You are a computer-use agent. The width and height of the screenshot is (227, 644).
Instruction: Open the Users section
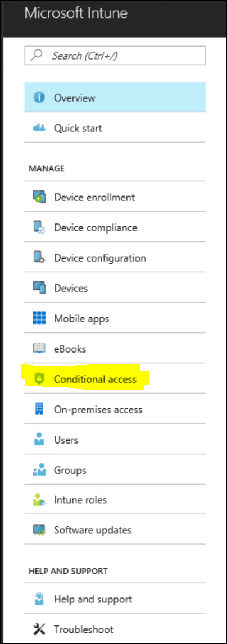click(115, 440)
